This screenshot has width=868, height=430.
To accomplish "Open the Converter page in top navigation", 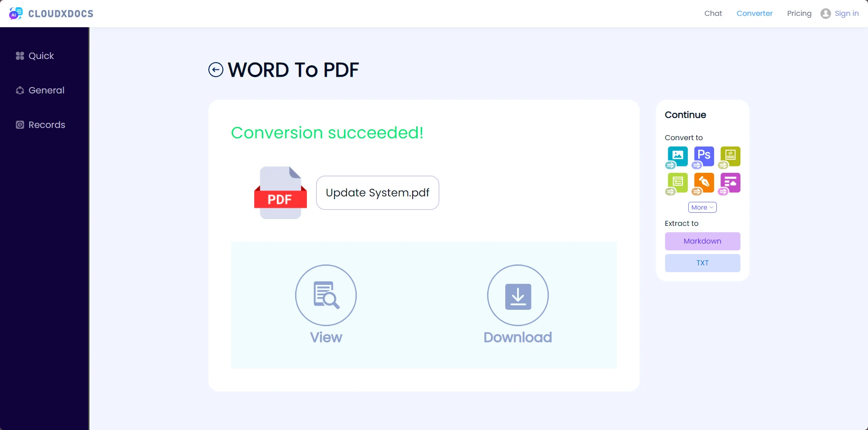I will click(x=755, y=14).
